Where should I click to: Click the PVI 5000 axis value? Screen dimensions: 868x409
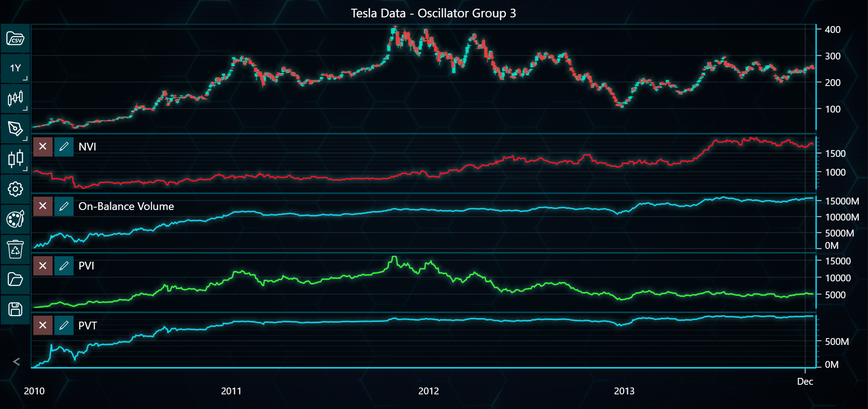[836, 295]
